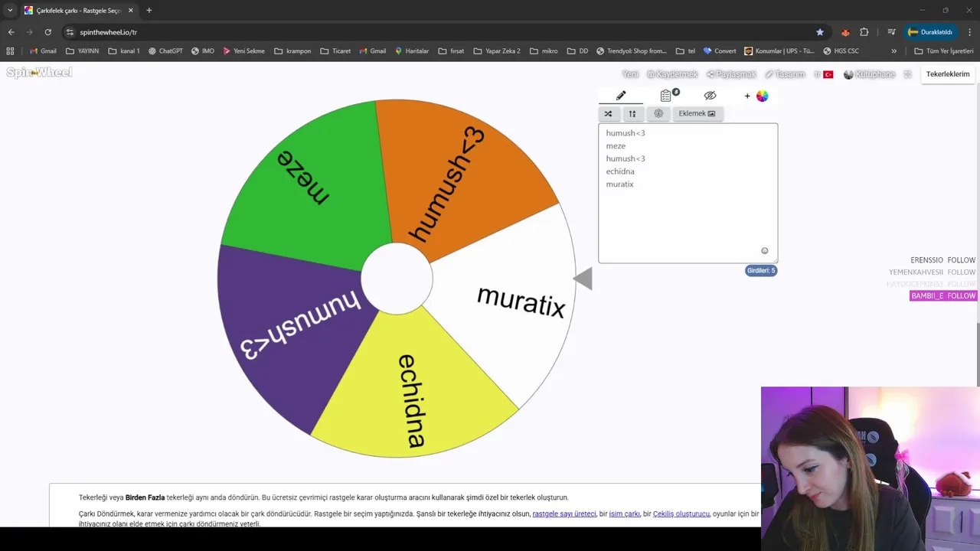Open the Convert bookmark
The image size is (980, 551).
(720, 51)
